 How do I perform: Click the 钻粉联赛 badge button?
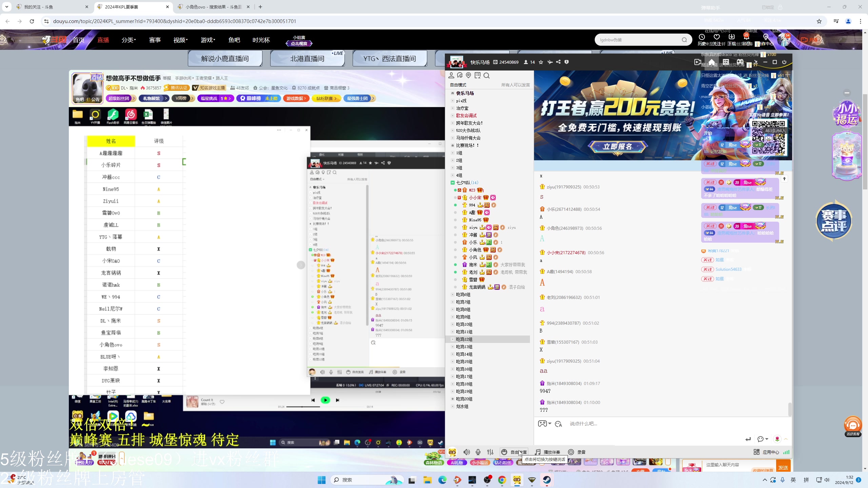327,98
